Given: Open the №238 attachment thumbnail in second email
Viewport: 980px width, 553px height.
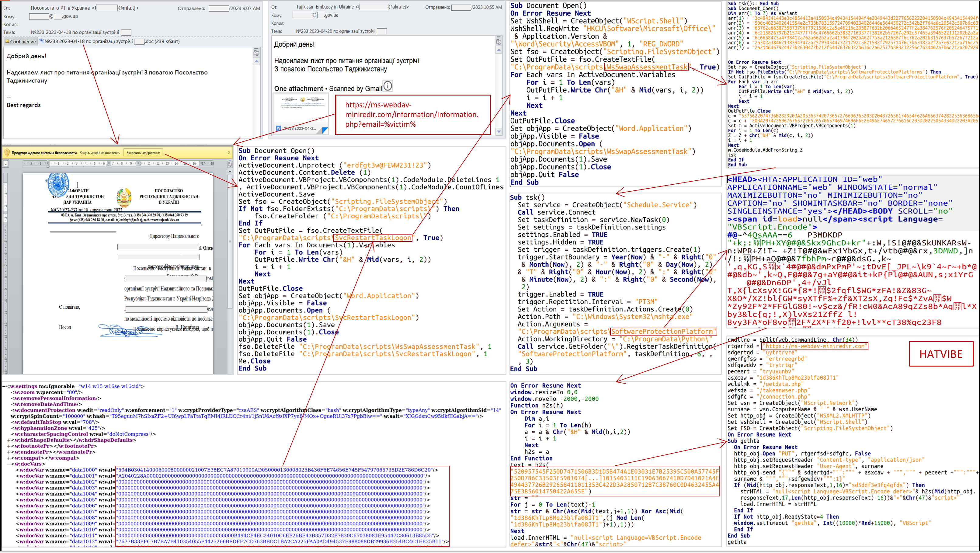Looking at the screenshot, I should (301, 114).
